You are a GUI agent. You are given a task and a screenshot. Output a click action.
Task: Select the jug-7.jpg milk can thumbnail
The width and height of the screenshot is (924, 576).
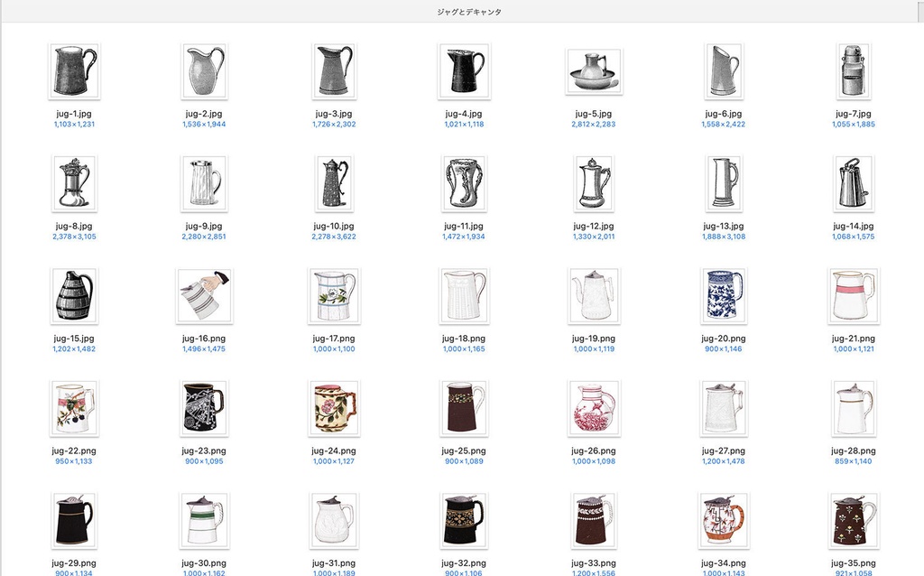[854, 70]
